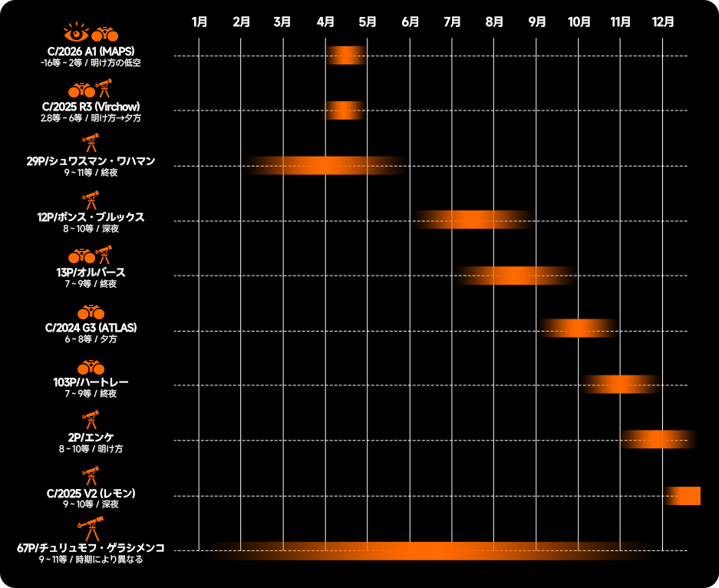This screenshot has height=588, width=719.
Task: Open the C/2025 V2 (レモン) comet label
Action: click(x=91, y=493)
